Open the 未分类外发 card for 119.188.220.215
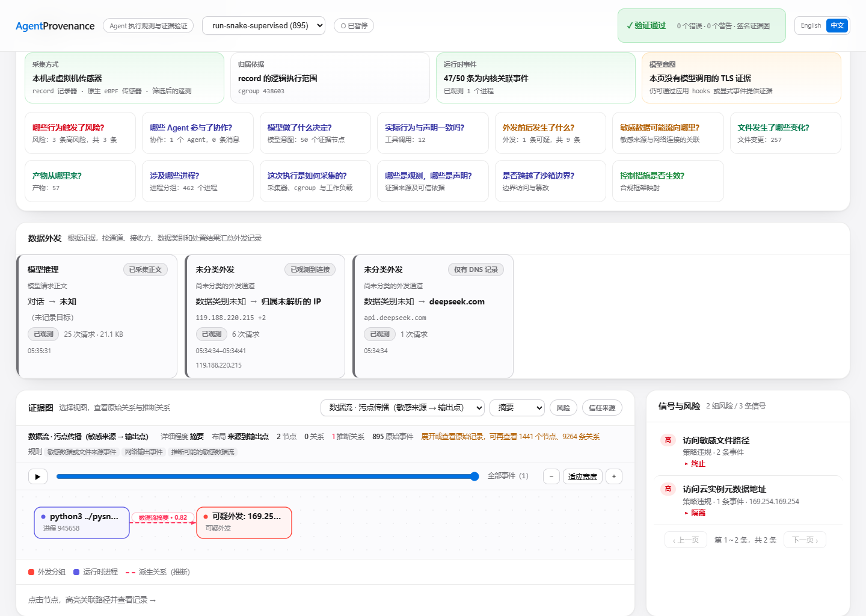The height and width of the screenshot is (616, 866). pos(265,316)
